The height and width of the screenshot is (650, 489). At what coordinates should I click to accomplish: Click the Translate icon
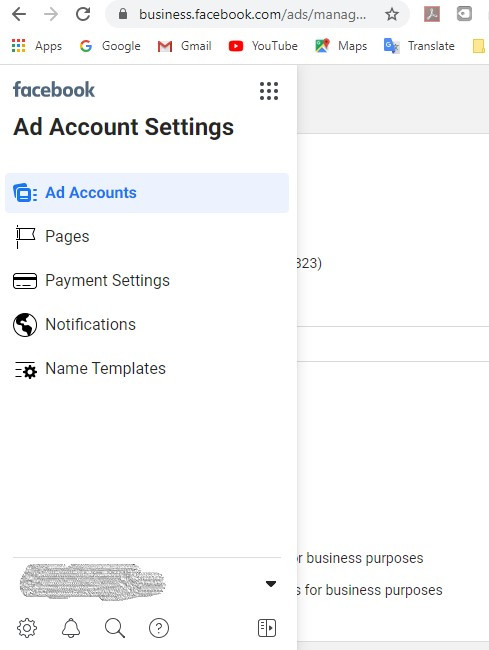coord(391,46)
